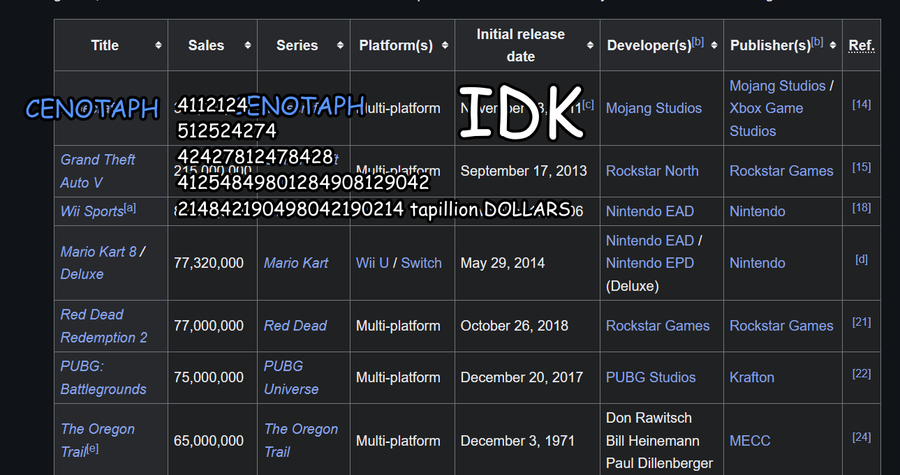The height and width of the screenshot is (475, 900).
Task: Sort the table by the Title column arrows
Action: [x=158, y=45]
